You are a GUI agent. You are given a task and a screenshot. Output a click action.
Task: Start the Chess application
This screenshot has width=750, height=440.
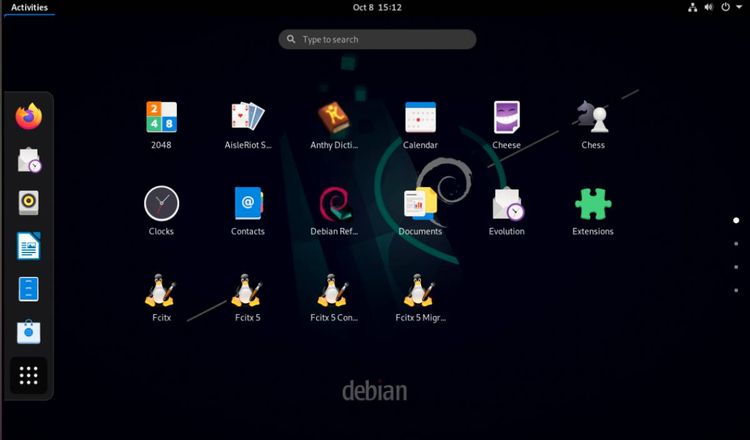592,118
